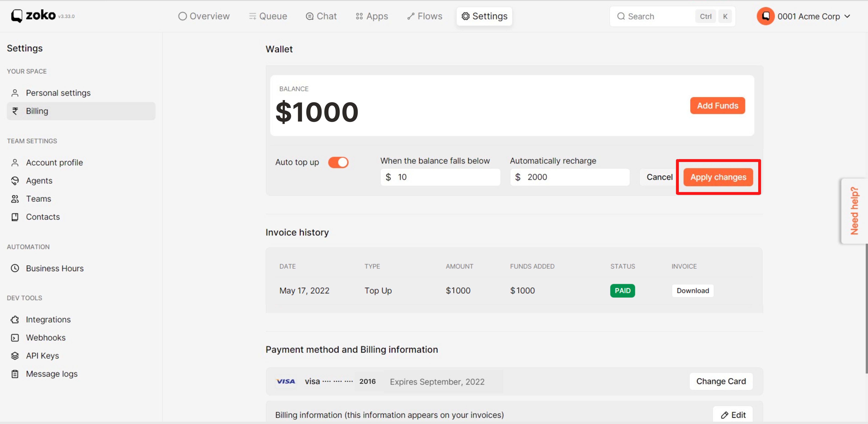Click the page vertical scrollbar

click(866, 308)
